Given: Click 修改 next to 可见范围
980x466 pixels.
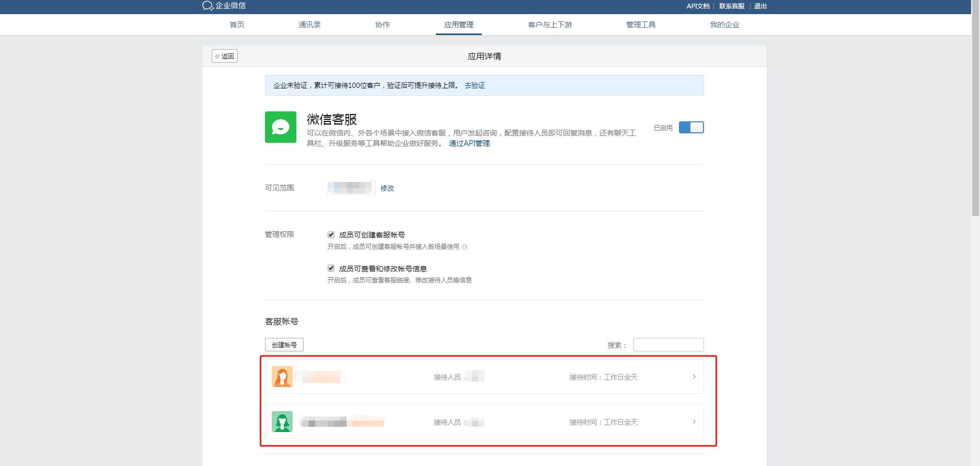Looking at the screenshot, I should point(387,188).
